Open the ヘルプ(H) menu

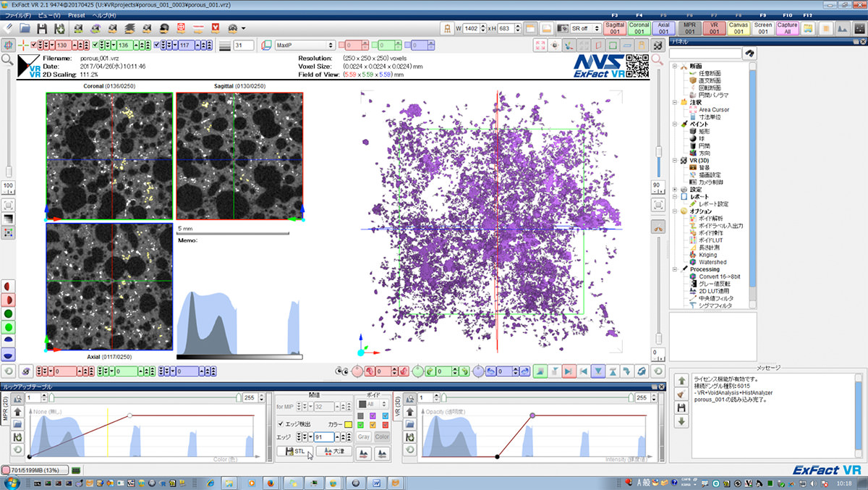tap(104, 15)
